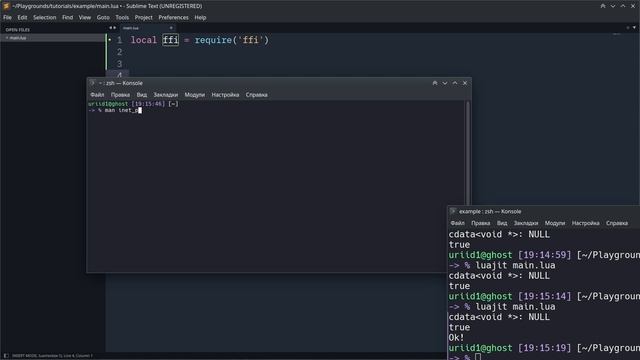The width and height of the screenshot is (640, 360).
Task: Open the Project menu in Sublime Text
Action: pyautogui.click(x=143, y=18)
